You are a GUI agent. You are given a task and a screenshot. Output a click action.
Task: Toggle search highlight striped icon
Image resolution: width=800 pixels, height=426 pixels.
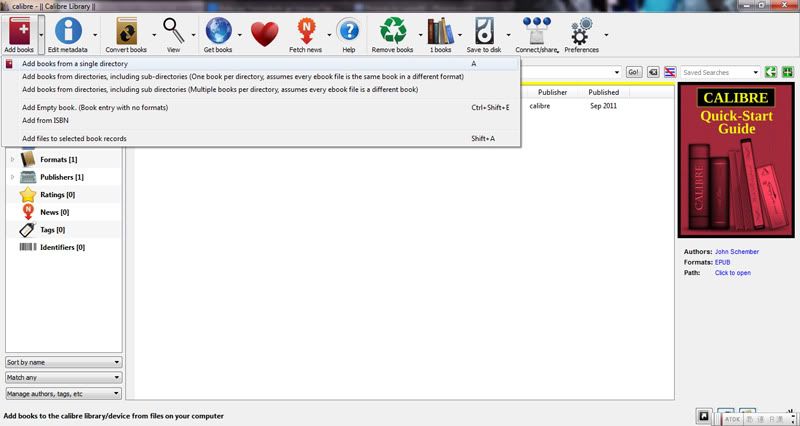670,72
